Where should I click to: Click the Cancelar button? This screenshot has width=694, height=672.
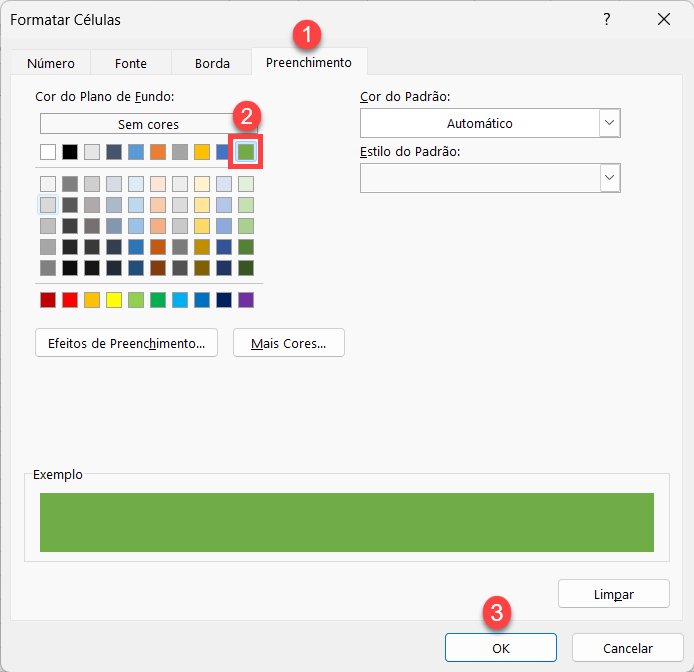point(628,648)
